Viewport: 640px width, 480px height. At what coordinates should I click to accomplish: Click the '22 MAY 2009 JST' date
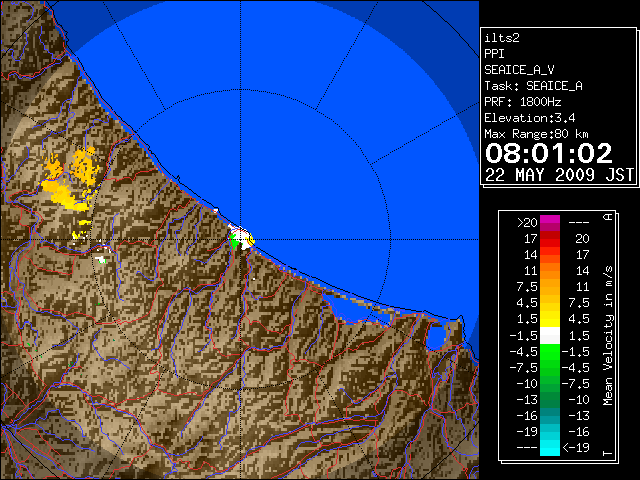[559, 175]
